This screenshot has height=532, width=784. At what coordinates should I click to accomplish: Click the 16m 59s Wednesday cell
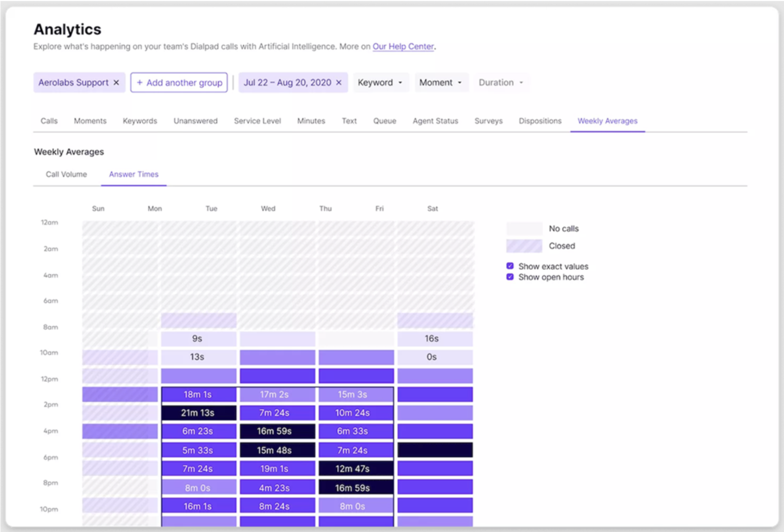[x=277, y=431]
